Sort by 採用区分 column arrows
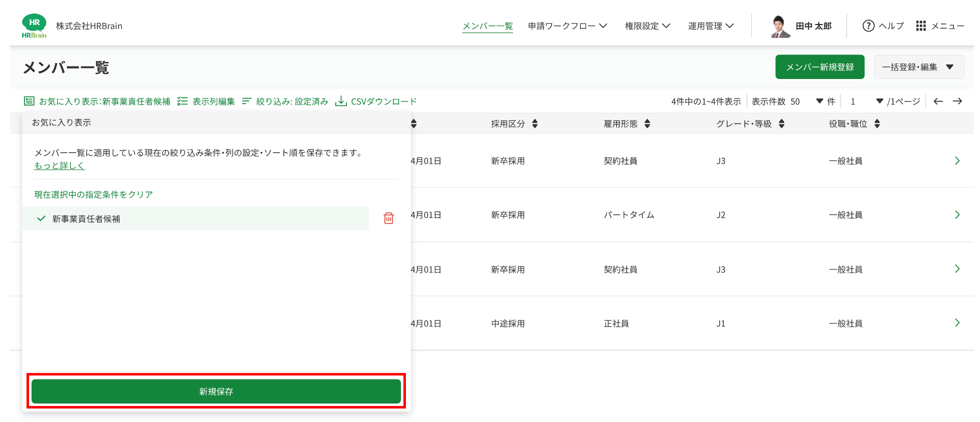Image resolution: width=980 pixels, height=422 pixels. pos(535,124)
